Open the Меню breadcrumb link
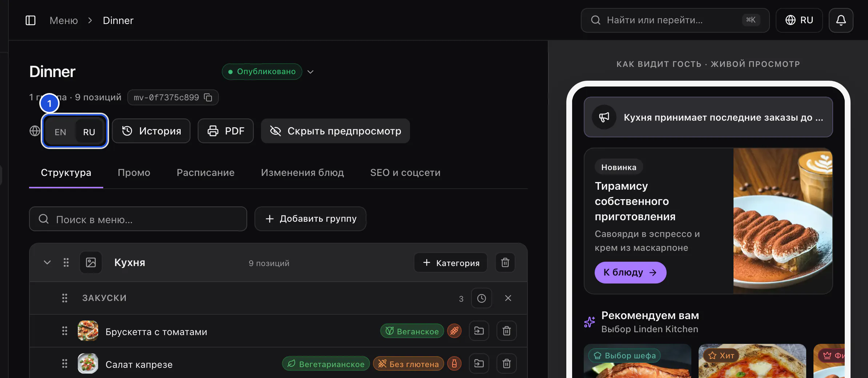The width and height of the screenshot is (868, 378). pos(64,20)
